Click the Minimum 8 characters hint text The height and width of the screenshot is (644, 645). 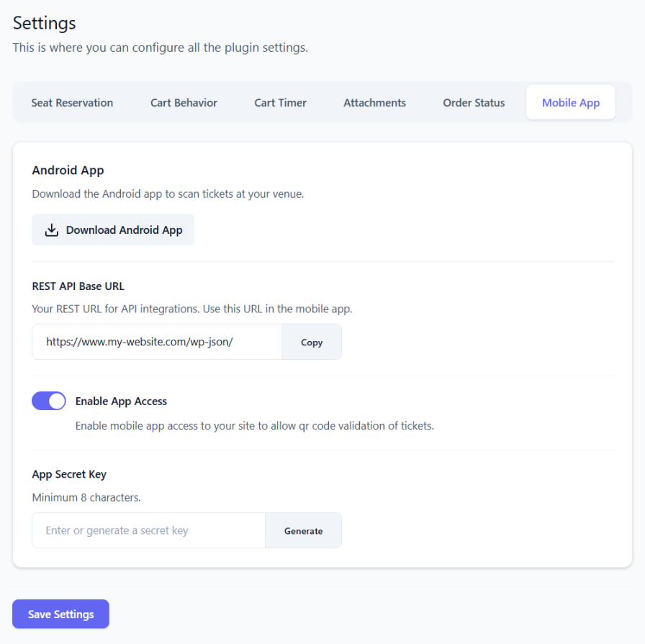(x=86, y=497)
